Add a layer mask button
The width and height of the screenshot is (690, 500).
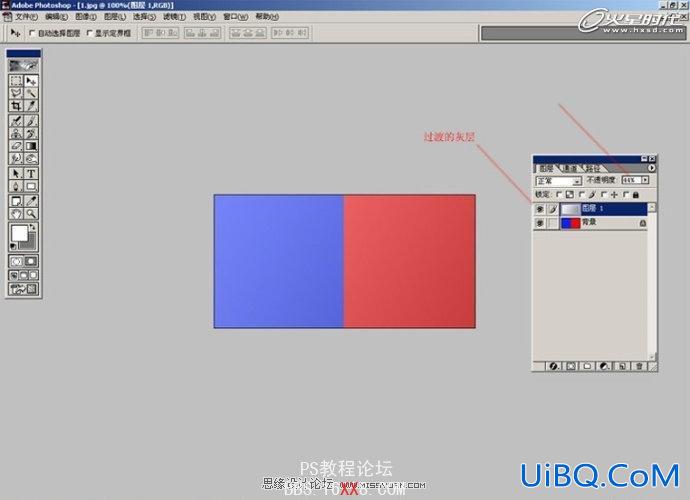pos(571,366)
